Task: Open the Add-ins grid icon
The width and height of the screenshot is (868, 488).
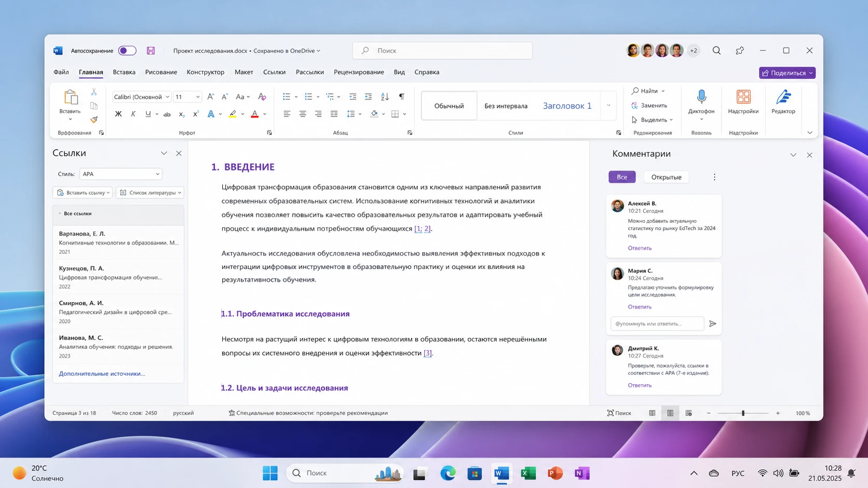Action: click(x=743, y=97)
